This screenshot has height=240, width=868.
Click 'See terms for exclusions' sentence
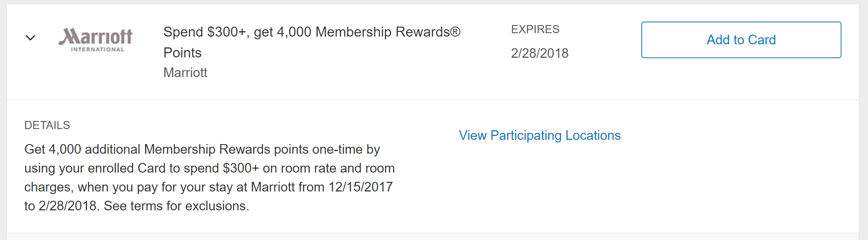(176, 206)
